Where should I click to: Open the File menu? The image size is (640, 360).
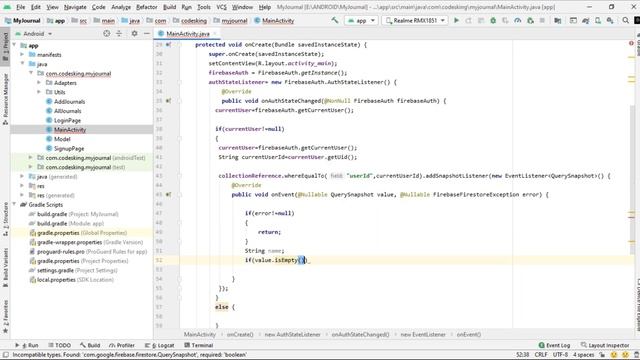click(20, 7)
